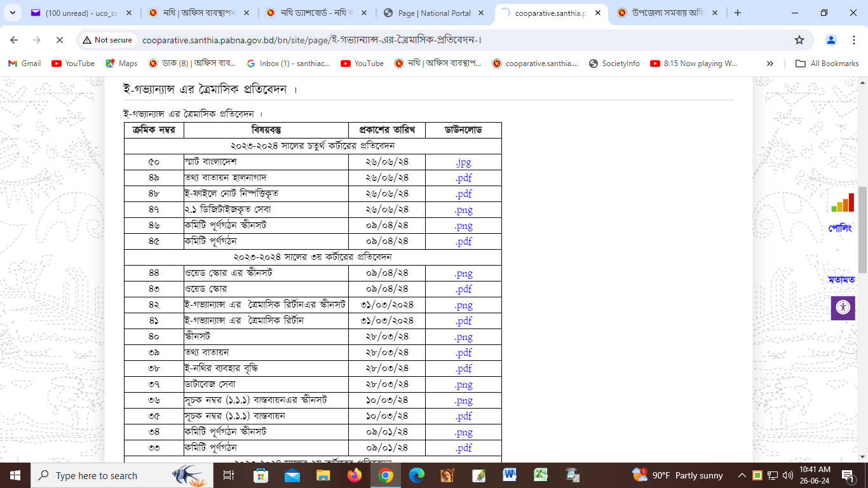Switch to the Page | National Portal tab
Screen dimensions: 868x488
(x=434, y=13)
